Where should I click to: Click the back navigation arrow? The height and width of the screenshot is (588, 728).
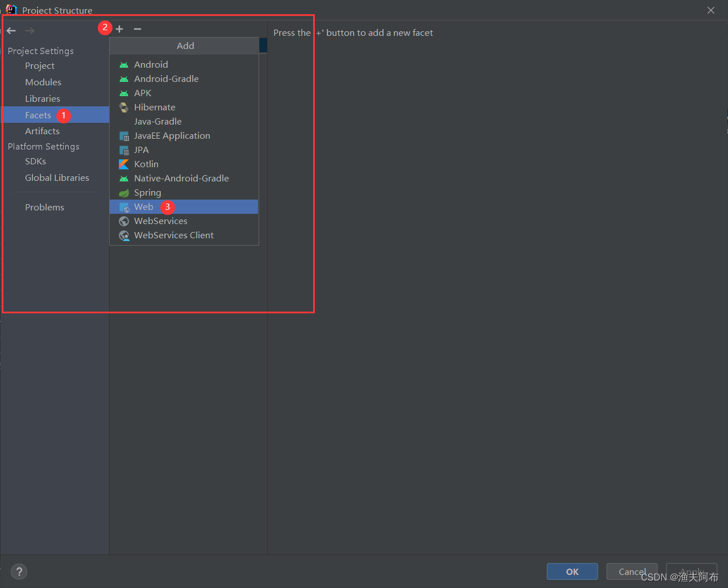(x=11, y=31)
